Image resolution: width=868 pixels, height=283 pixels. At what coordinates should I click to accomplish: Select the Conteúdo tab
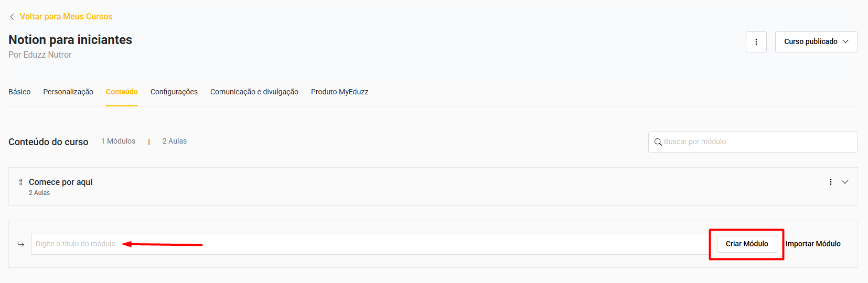[x=122, y=92]
